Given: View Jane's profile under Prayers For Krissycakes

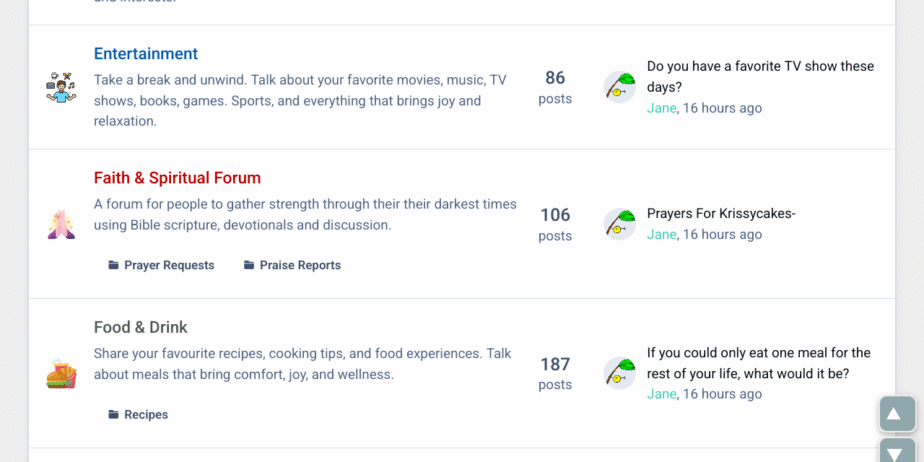Looking at the screenshot, I should pyautogui.click(x=661, y=234).
